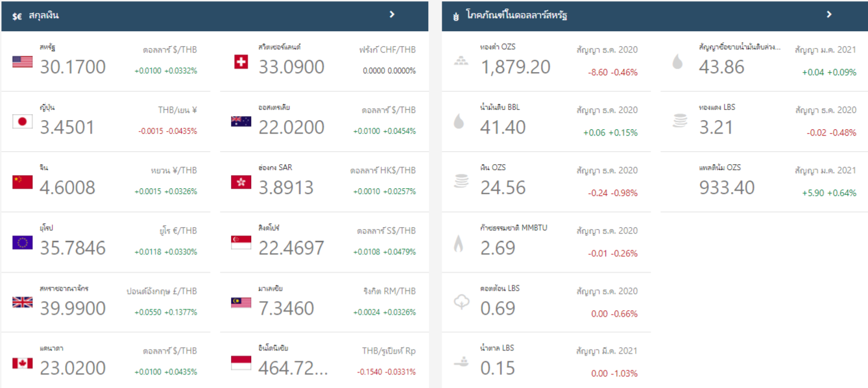
Task: Open the 30.1700 USD/THB rate
Action: [73, 67]
